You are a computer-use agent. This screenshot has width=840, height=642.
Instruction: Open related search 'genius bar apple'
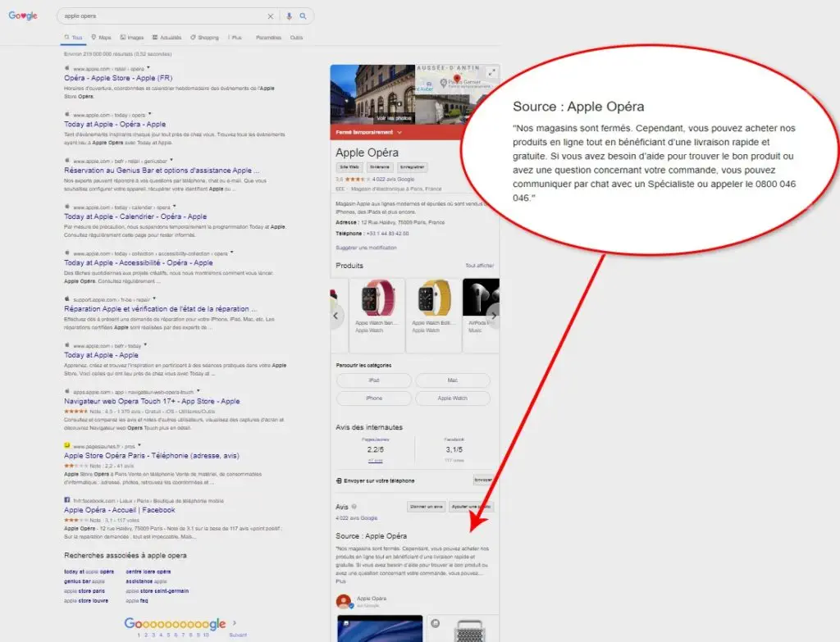point(84,581)
